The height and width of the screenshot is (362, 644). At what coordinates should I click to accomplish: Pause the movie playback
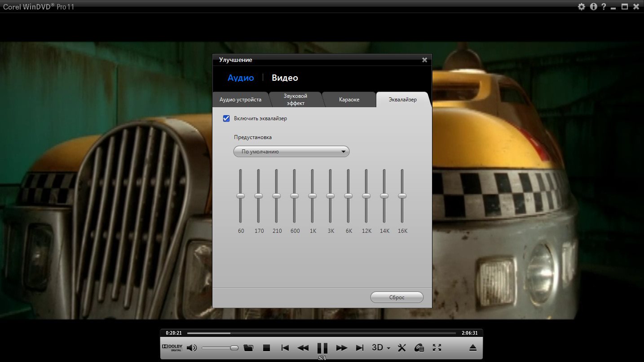pyautogui.click(x=322, y=348)
